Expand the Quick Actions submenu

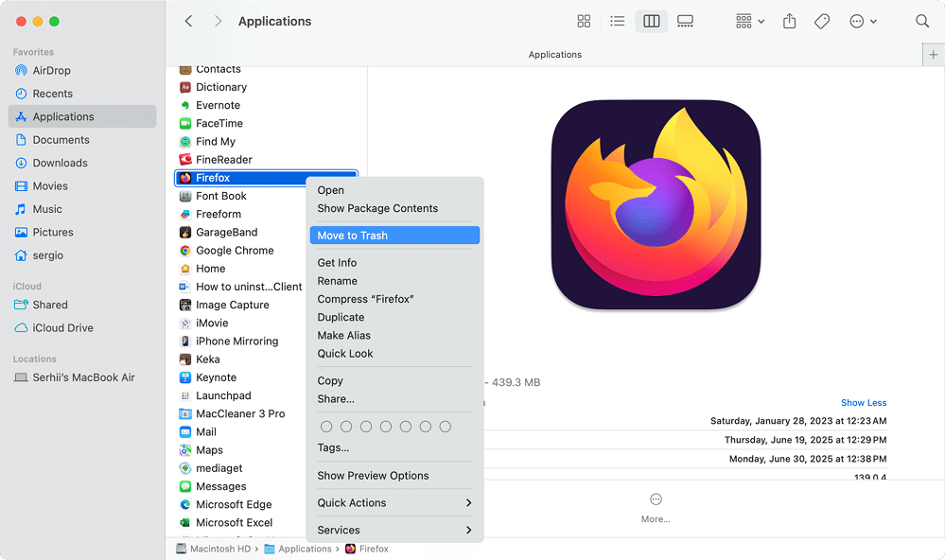[x=394, y=502]
